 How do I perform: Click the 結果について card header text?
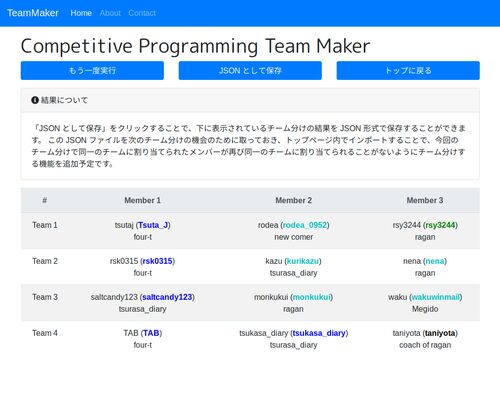click(x=64, y=100)
